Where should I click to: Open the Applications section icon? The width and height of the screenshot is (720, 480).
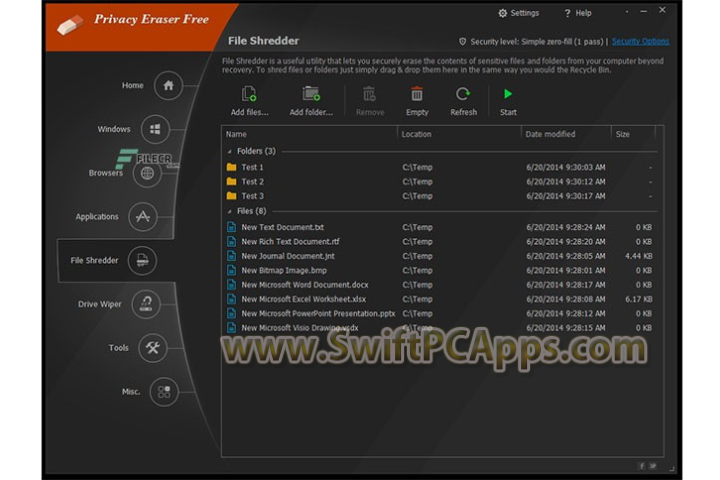143,216
